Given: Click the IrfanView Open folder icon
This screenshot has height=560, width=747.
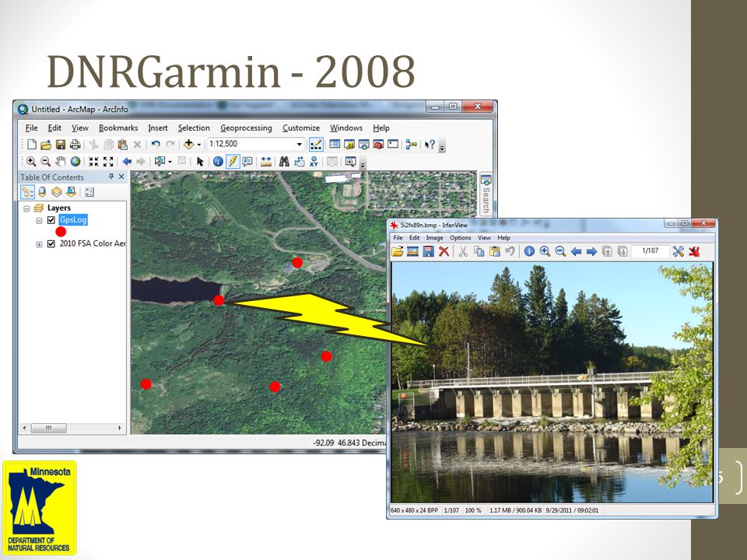Looking at the screenshot, I should click(398, 251).
